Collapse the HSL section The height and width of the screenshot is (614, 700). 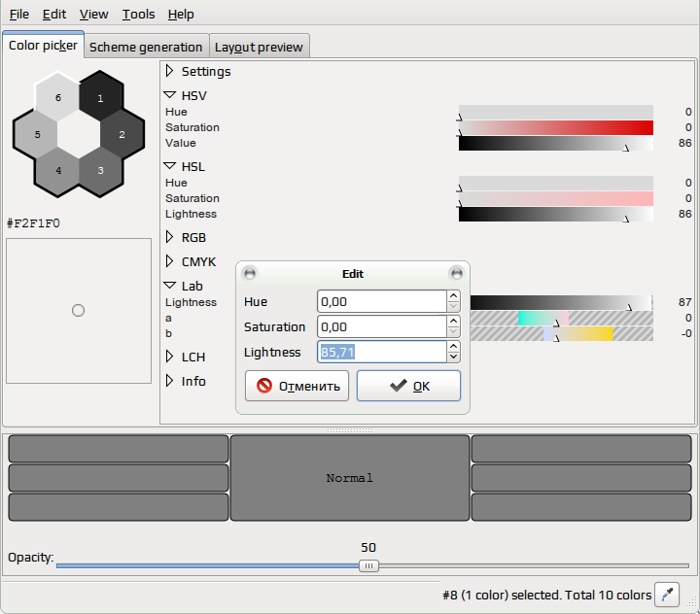[x=169, y=166]
